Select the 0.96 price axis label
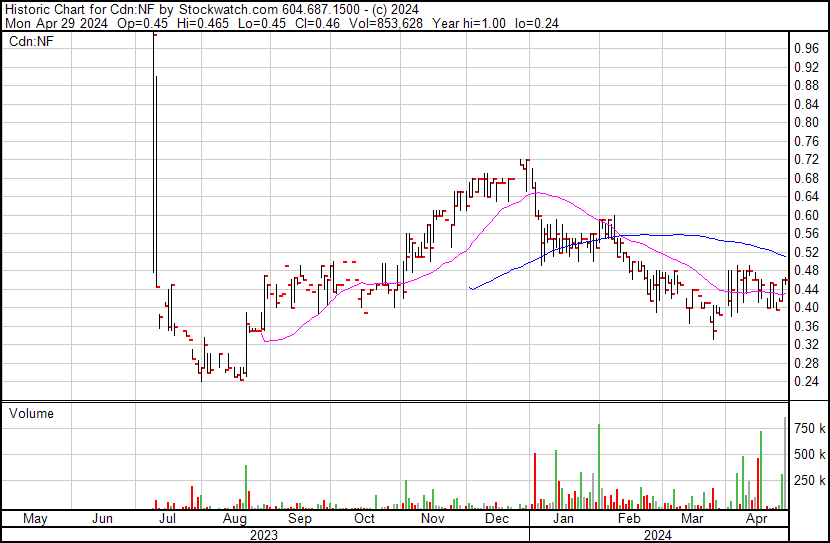The height and width of the screenshot is (543, 830). tap(807, 49)
